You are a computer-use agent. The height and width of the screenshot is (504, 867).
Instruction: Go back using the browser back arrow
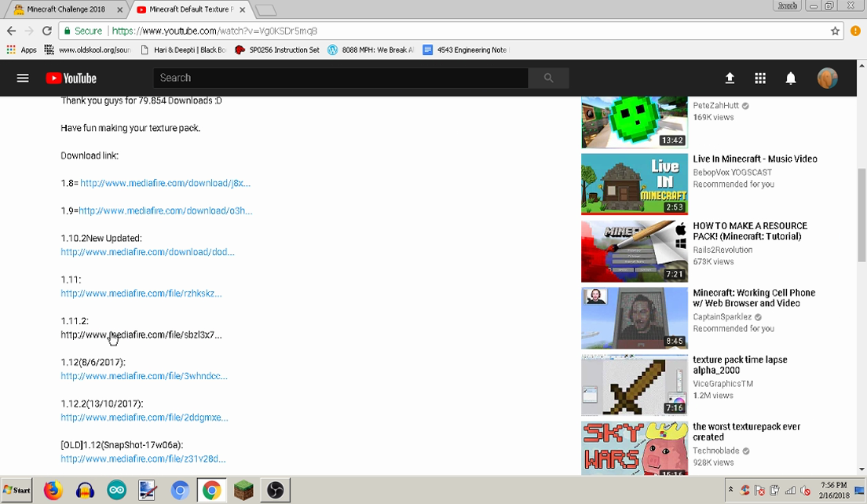pyautogui.click(x=11, y=31)
